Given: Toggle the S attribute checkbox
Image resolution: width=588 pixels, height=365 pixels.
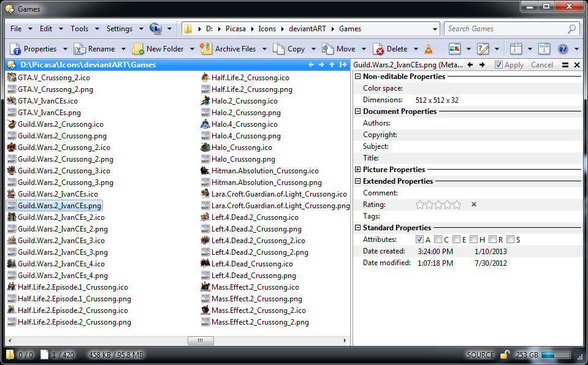Looking at the screenshot, I should pyautogui.click(x=510, y=239).
